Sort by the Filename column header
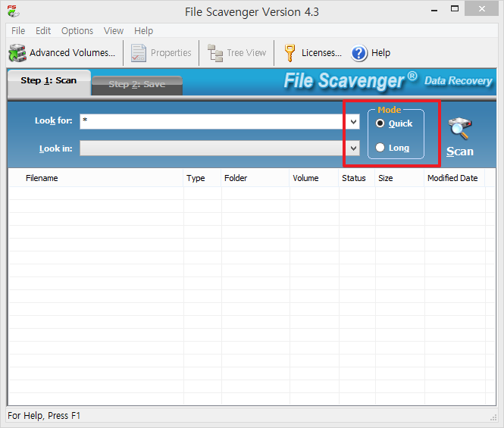 pyautogui.click(x=95, y=178)
